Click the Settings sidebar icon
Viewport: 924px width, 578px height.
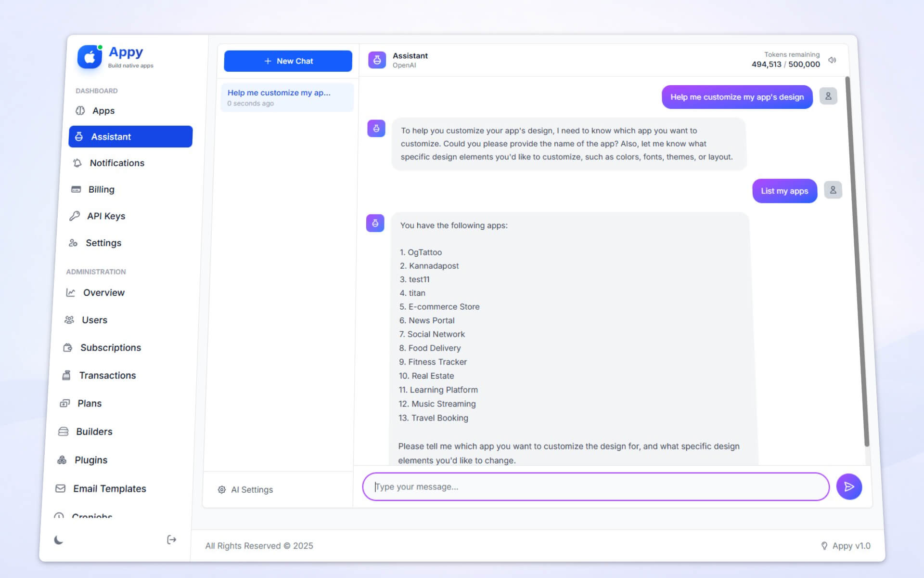click(73, 243)
